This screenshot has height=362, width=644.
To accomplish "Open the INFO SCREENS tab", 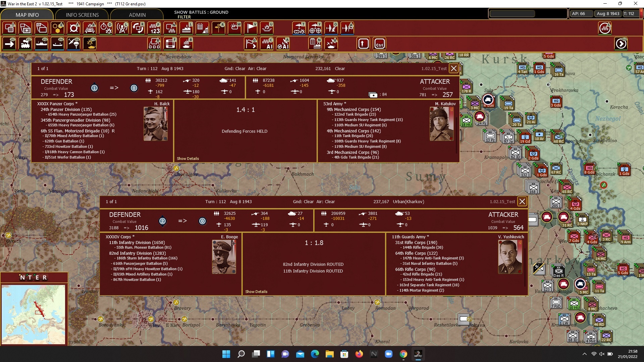I will pos(82,15).
